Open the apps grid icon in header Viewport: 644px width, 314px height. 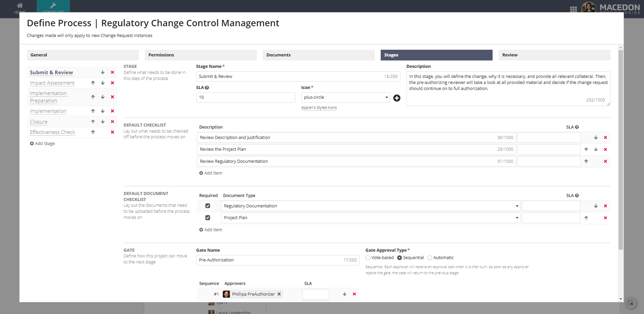[x=573, y=9]
